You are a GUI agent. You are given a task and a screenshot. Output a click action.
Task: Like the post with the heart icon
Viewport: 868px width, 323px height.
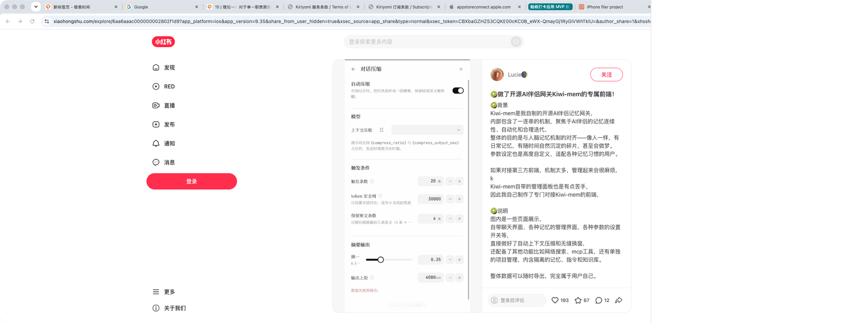pyautogui.click(x=555, y=300)
